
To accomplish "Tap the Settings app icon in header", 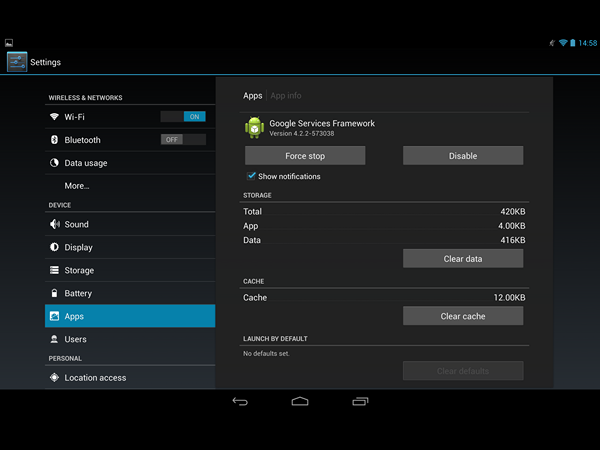I will pyautogui.click(x=17, y=62).
